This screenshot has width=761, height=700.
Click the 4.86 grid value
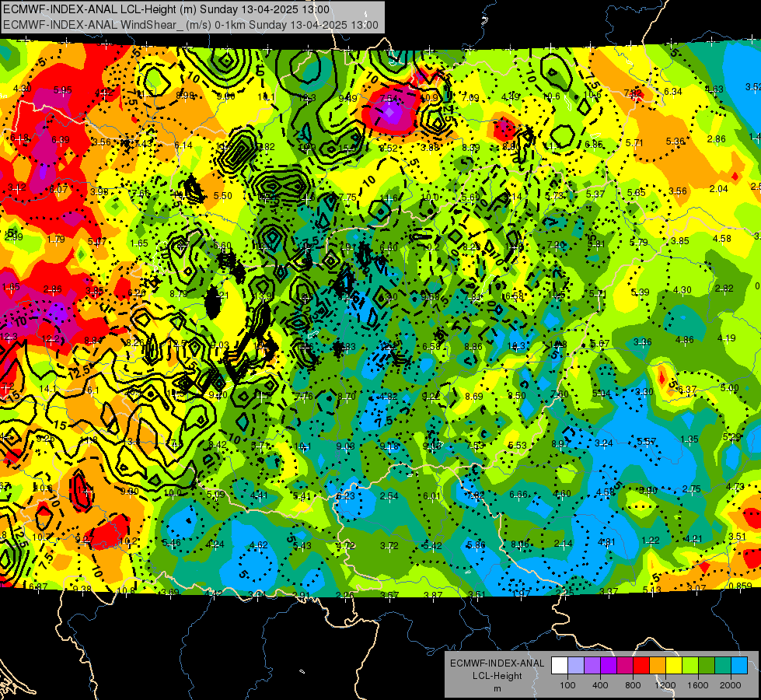coord(684,340)
